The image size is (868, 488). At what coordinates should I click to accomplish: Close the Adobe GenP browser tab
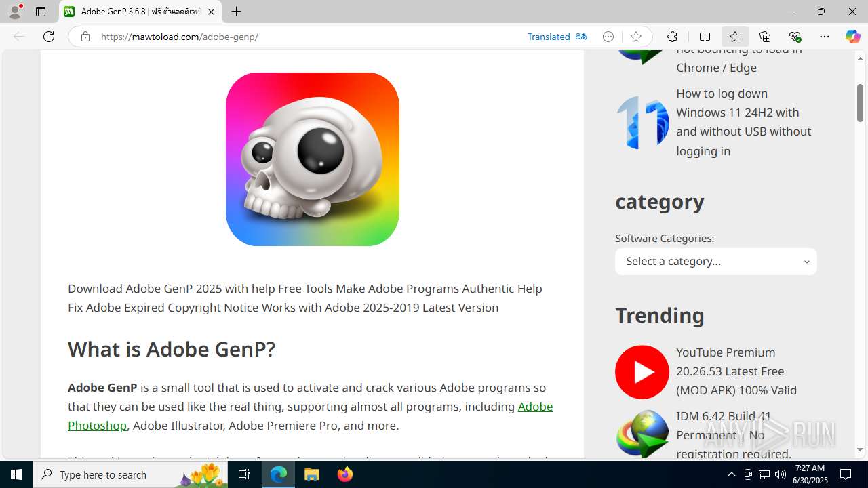(x=211, y=12)
